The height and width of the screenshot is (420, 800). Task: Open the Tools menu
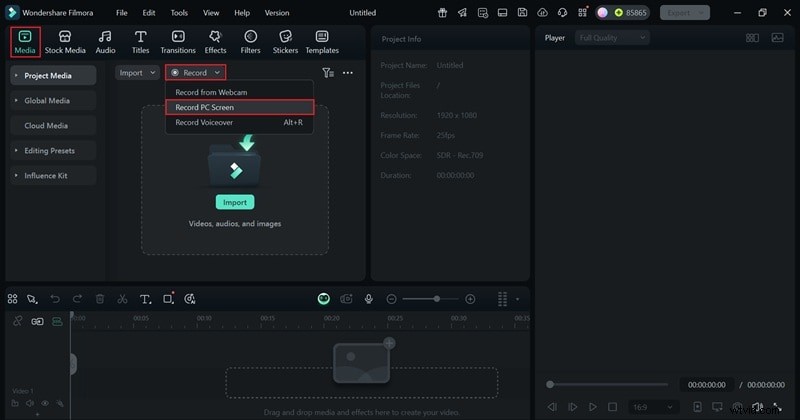[x=179, y=13]
